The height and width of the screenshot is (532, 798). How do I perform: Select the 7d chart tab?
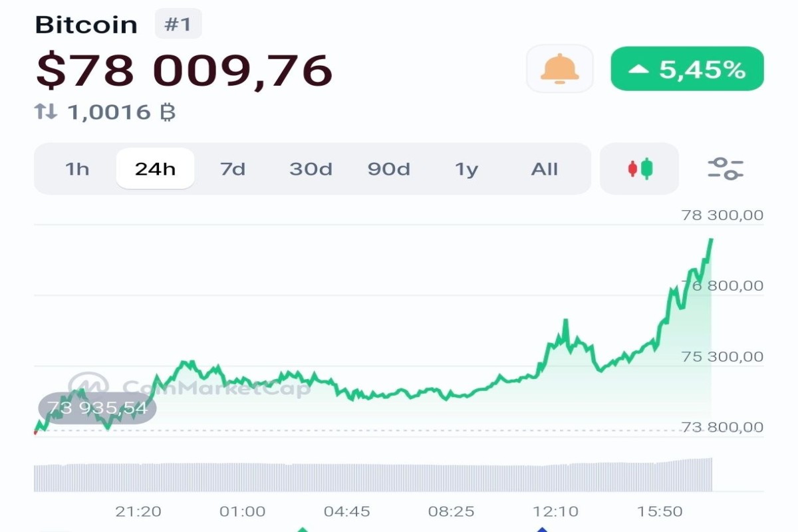[x=233, y=168]
